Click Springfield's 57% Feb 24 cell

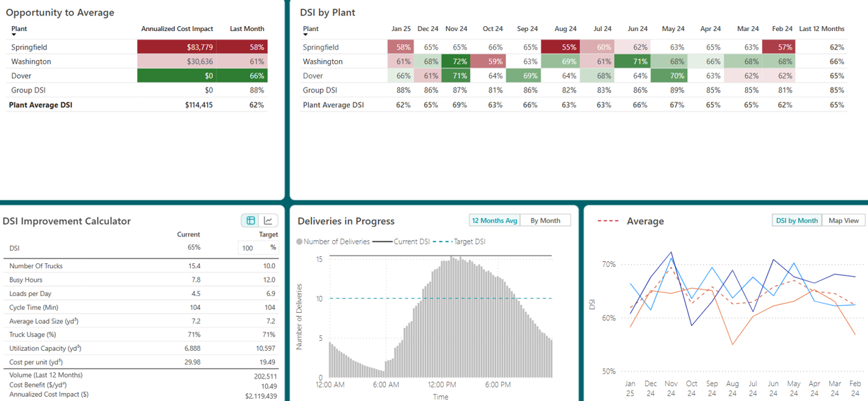[778, 47]
